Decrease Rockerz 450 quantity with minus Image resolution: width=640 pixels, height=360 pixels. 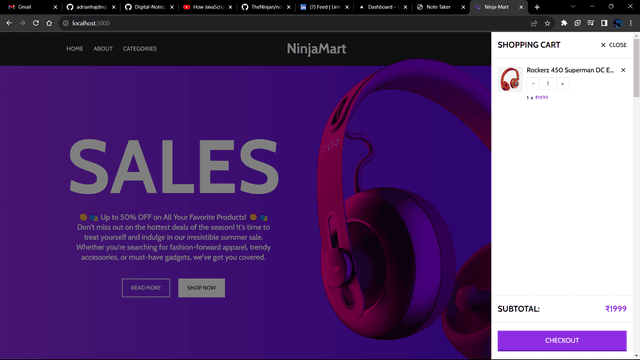click(533, 84)
